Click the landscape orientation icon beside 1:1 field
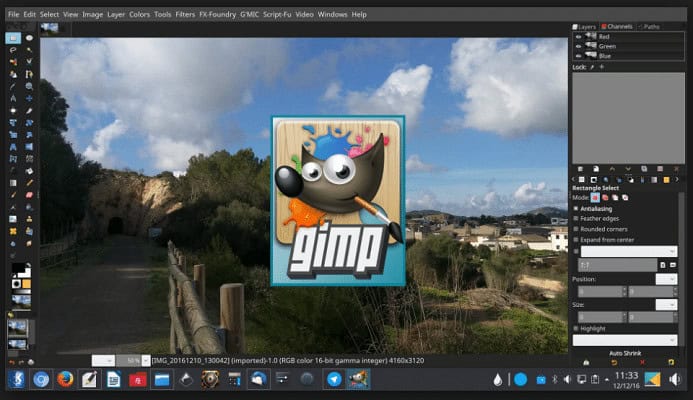Screen dimensions: 693x400 point(673,265)
